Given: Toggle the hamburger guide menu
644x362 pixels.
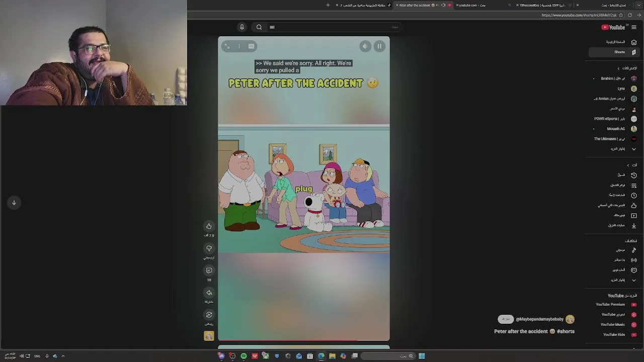Looking at the screenshot, I should pyautogui.click(x=634, y=27).
